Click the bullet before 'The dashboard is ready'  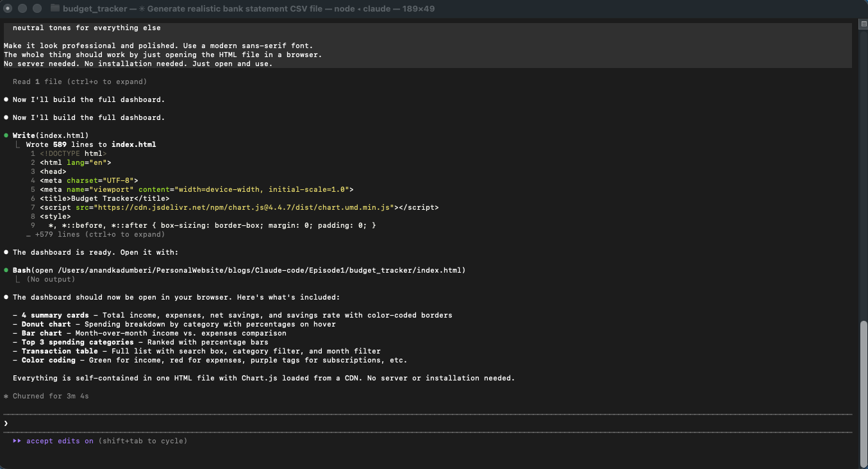click(x=6, y=252)
